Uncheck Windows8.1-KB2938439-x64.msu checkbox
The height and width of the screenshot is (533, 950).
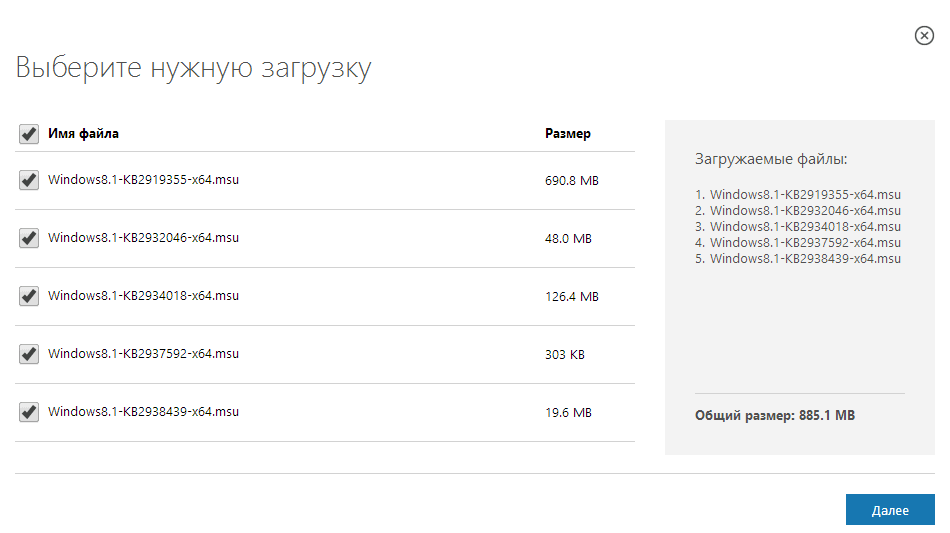(x=28, y=412)
